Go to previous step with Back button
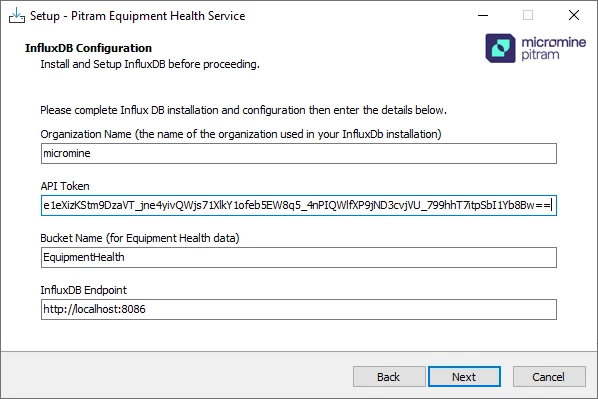The height and width of the screenshot is (399, 598). click(x=389, y=377)
